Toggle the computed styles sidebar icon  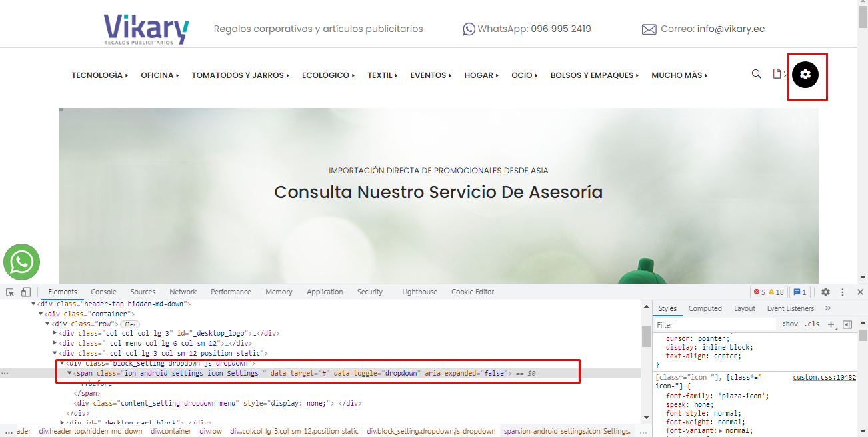[847, 324]
